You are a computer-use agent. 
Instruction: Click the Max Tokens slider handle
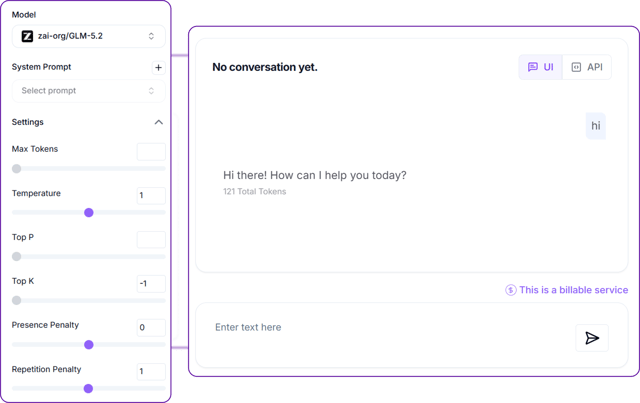pyautogui.click(x=16, y=169)
